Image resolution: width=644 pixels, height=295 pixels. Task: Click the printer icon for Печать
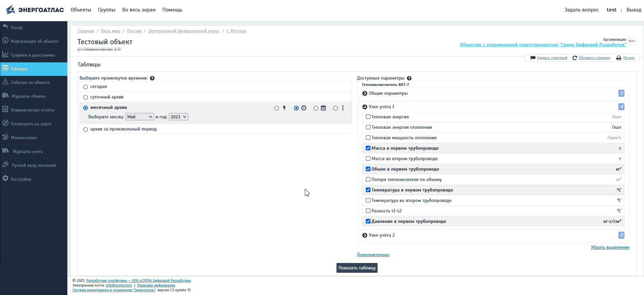[x=619, y=58]
